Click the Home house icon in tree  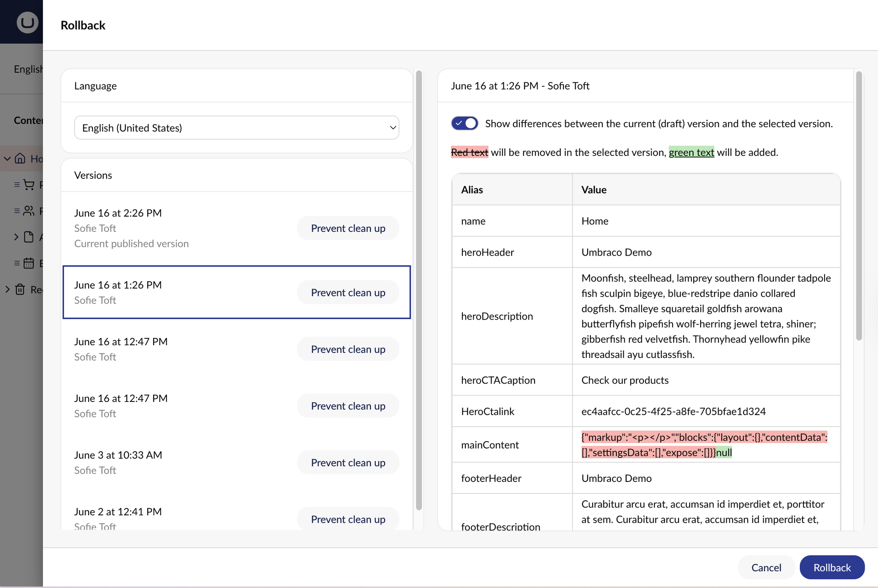point(20,159)
